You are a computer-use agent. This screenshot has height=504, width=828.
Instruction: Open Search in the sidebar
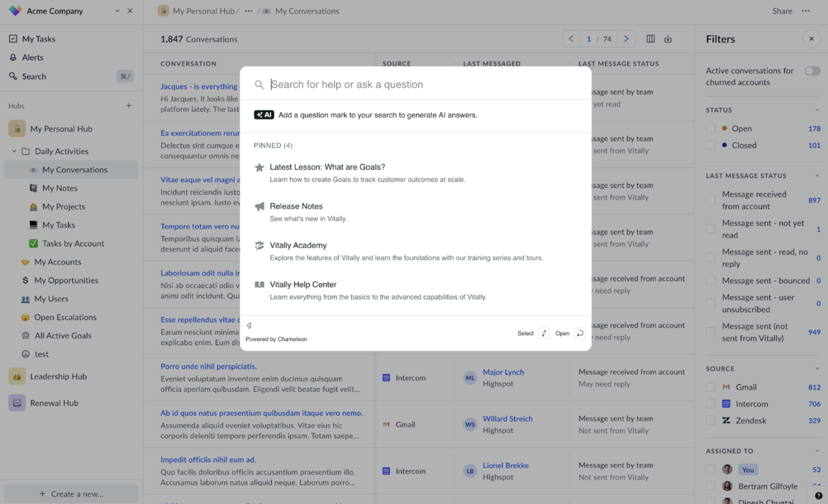click(34, 76)
